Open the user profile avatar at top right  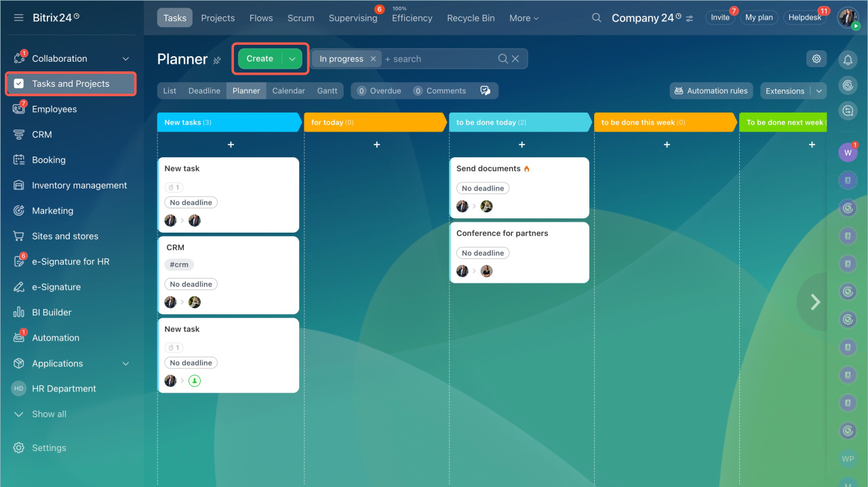click(x=848, y=18)
